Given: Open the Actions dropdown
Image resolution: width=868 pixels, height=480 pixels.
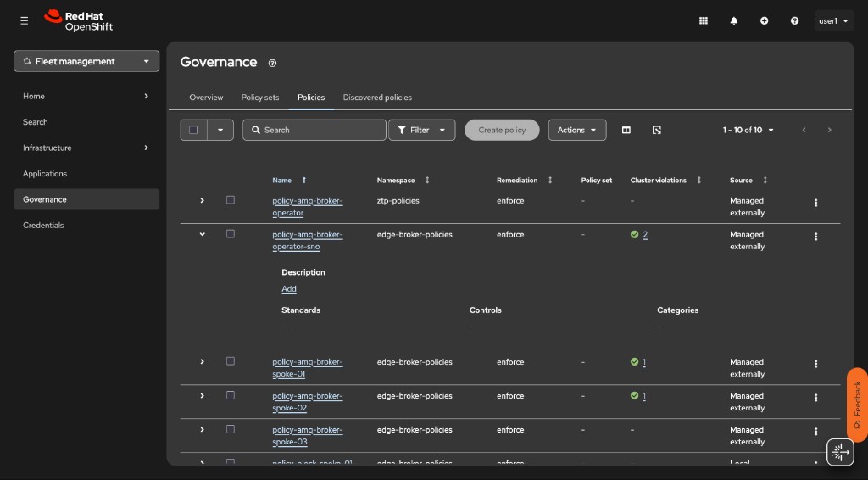Looking at the screenshot, I should point(577,130).
